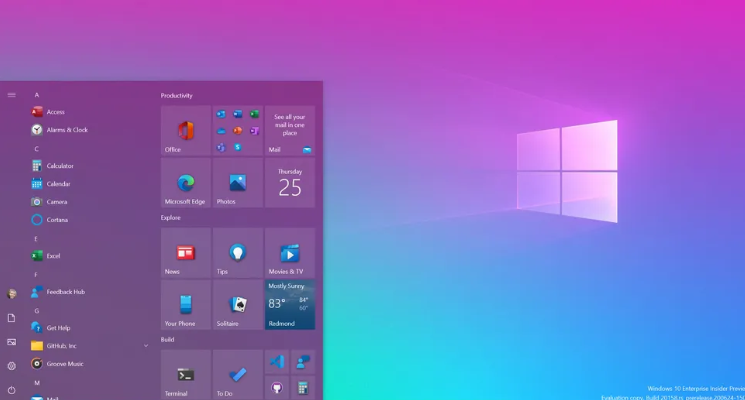
Task: Open OneDrive from the Office apps folder tile
Action: click(221, 131)
